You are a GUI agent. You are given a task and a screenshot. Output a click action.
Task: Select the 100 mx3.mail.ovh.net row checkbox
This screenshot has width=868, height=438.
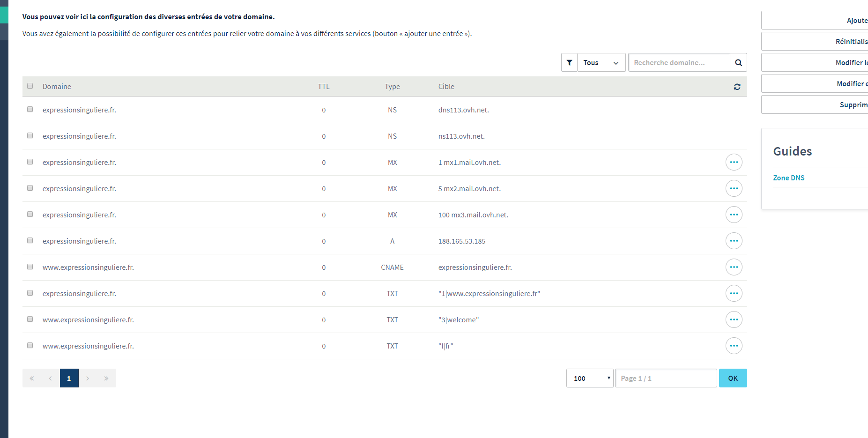(30, 215)
